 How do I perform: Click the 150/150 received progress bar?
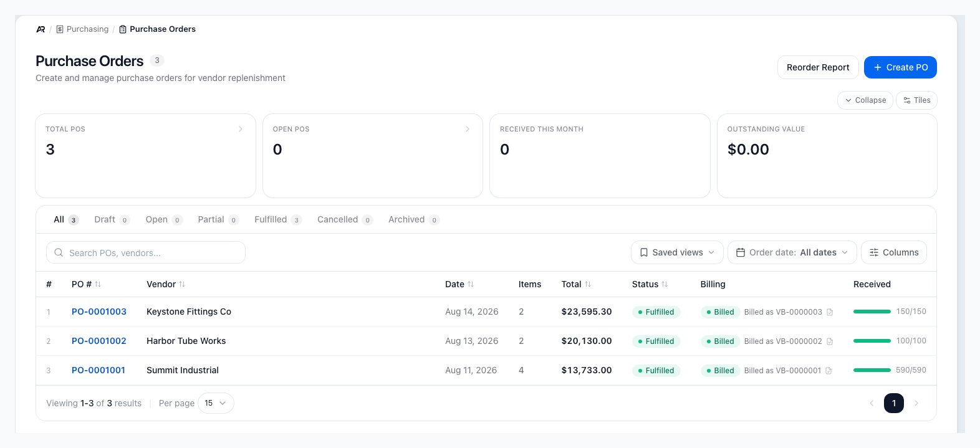tap(872, 312)
